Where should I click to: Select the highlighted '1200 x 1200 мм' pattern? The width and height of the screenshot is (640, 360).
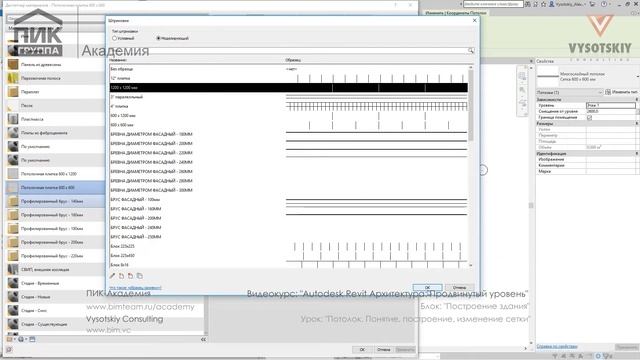[x=289, y=88]
